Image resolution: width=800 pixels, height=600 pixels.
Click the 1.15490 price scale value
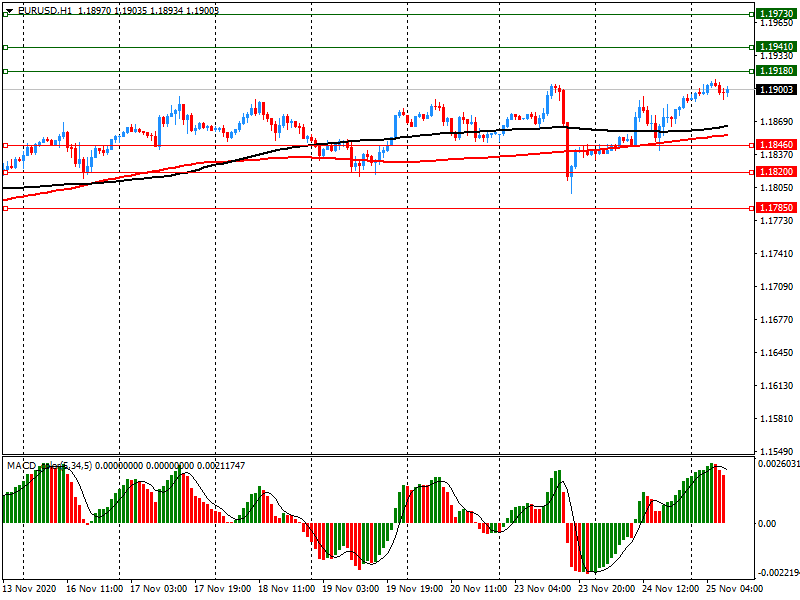click(x=777, y=452)
